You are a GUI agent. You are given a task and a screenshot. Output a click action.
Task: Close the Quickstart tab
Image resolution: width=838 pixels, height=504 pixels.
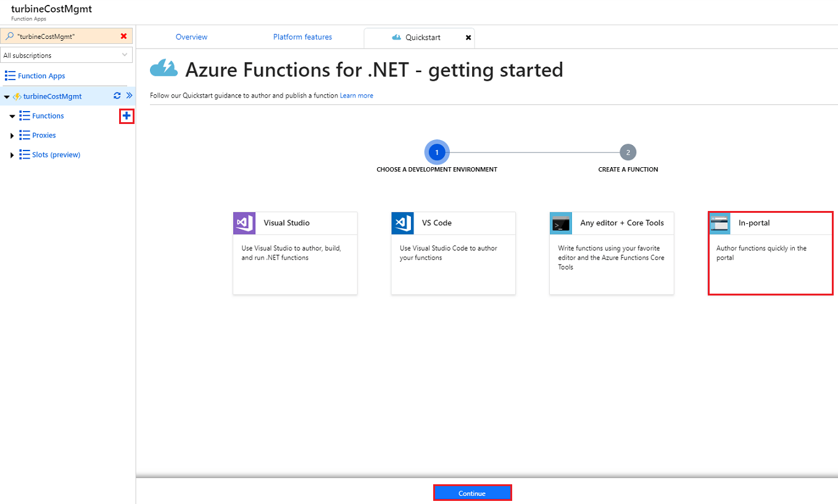(x=468, y=38)
